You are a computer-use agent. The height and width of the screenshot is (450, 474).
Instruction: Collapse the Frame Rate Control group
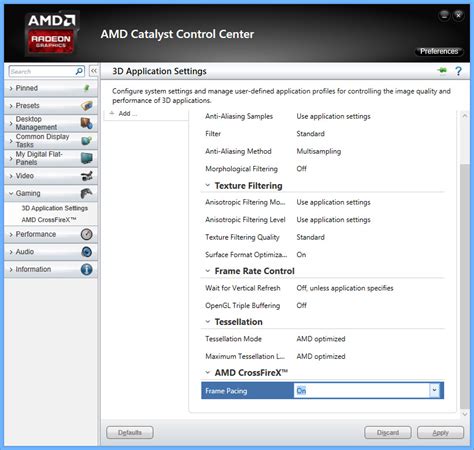click(x=208, y=271)
